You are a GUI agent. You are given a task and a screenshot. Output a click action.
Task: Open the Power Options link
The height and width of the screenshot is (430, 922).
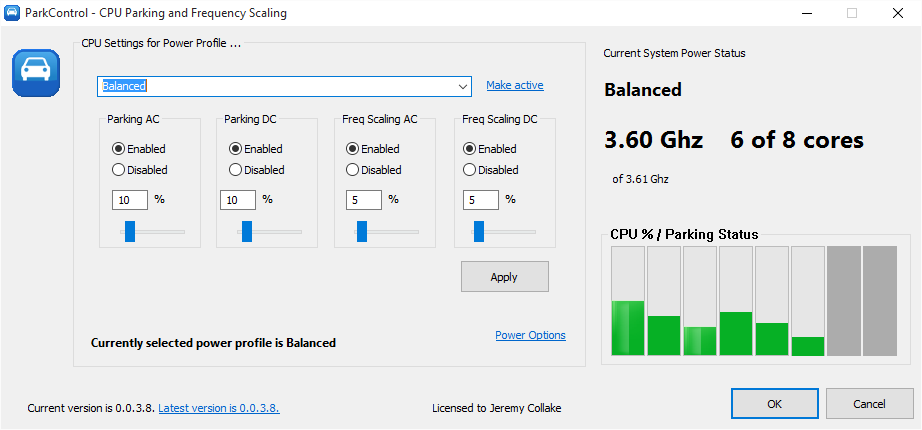(x=530, y=335)
